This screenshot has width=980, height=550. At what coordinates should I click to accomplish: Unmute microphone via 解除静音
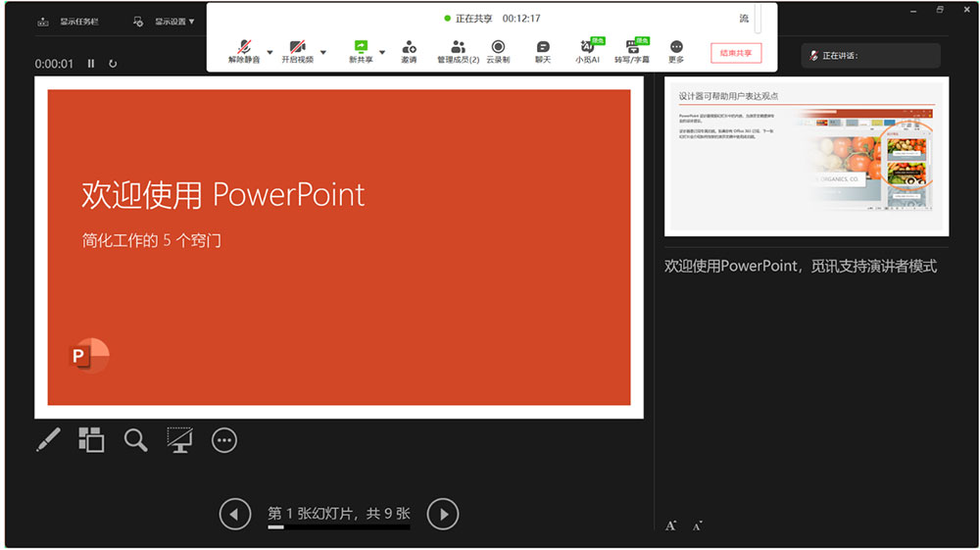click(x=244, y=52)
